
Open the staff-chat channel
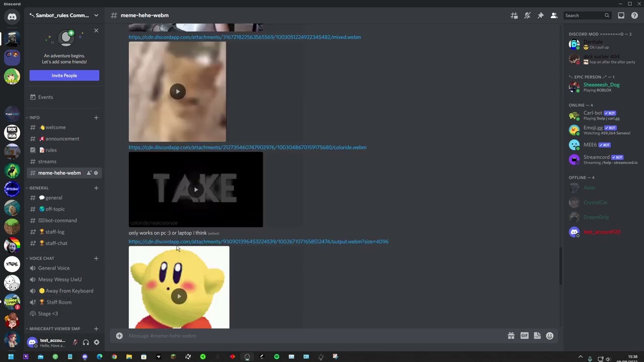(64, 243)
